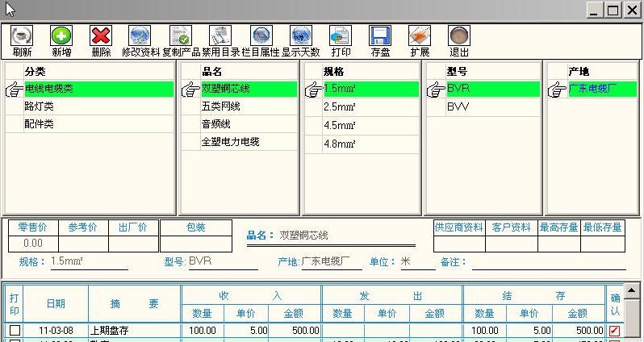This screenshot has width=644, height=342.
Task: Click the 打印 print icon
Action: 341,36
